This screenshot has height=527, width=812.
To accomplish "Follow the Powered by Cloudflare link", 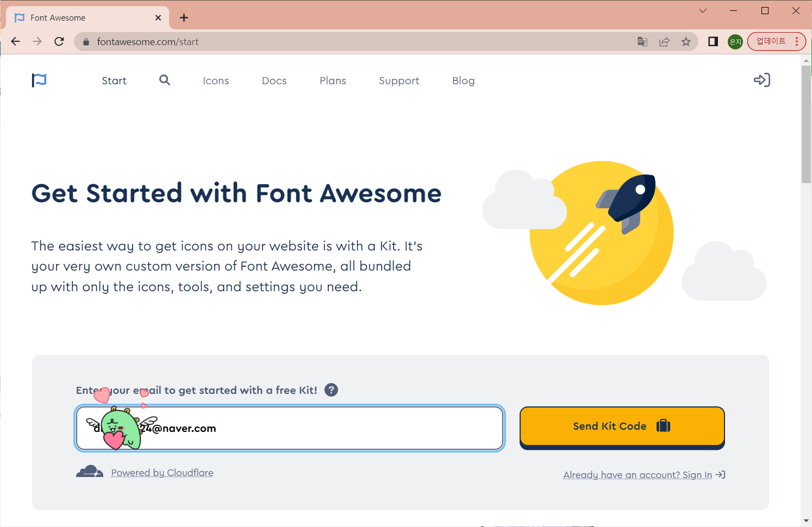I will 162,473.
